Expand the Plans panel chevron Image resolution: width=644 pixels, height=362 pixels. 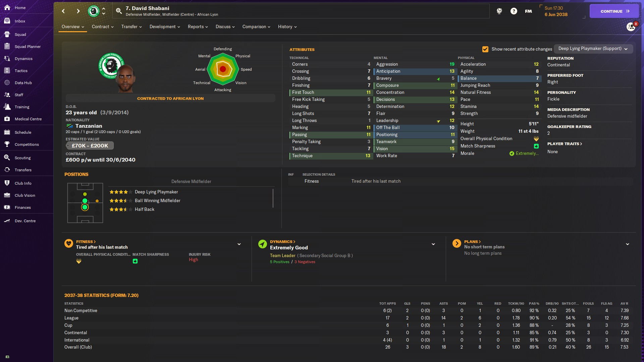[x=627, y=244]
